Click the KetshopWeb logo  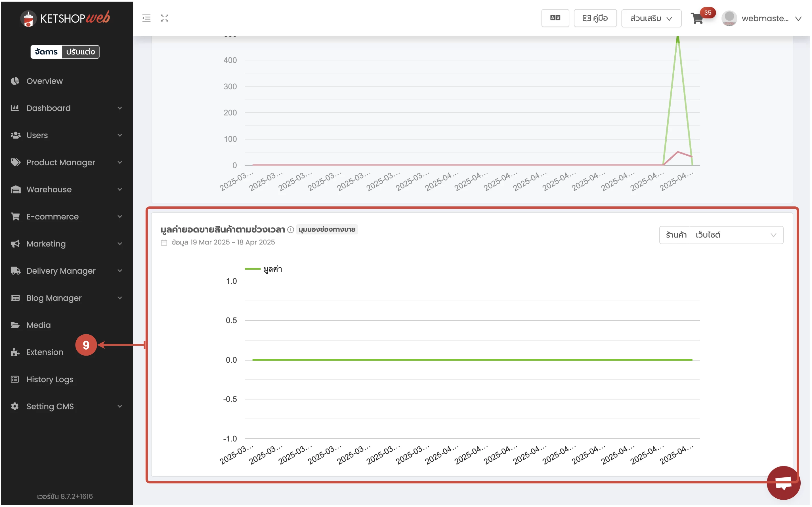65,18
